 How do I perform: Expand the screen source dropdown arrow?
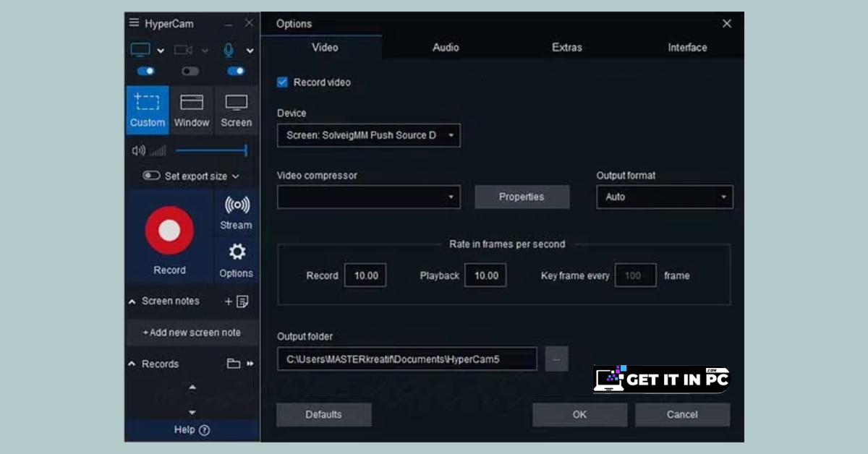[161, 51]
